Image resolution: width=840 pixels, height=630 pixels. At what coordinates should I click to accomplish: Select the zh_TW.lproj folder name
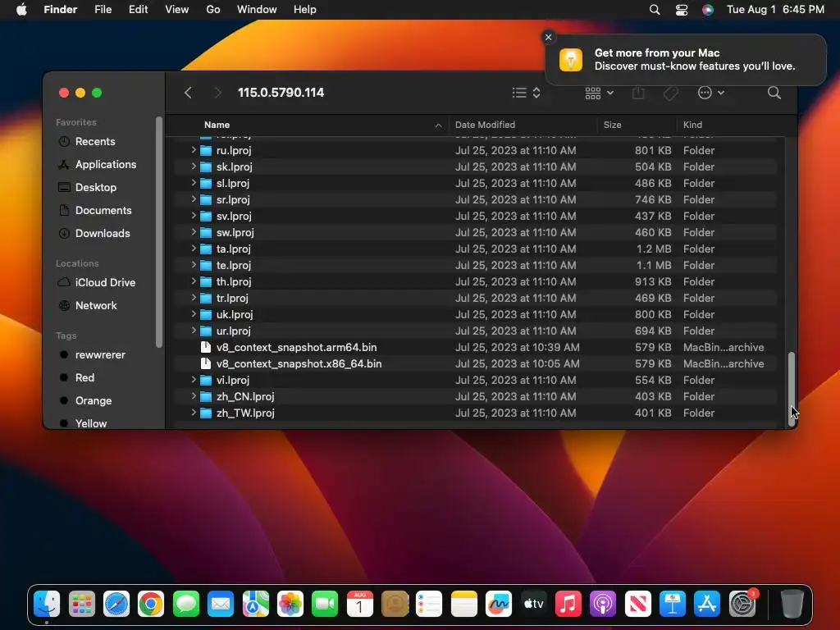click(x=245, y=413)
